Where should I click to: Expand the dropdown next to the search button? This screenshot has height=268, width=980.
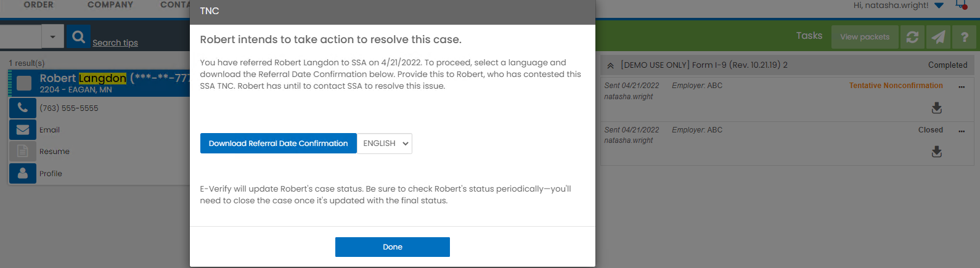click(52, 37)
